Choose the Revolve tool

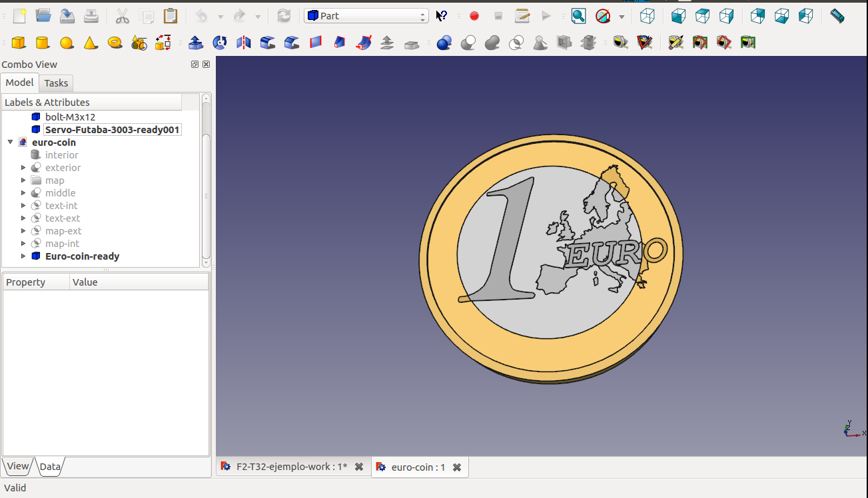click(219, 43)
